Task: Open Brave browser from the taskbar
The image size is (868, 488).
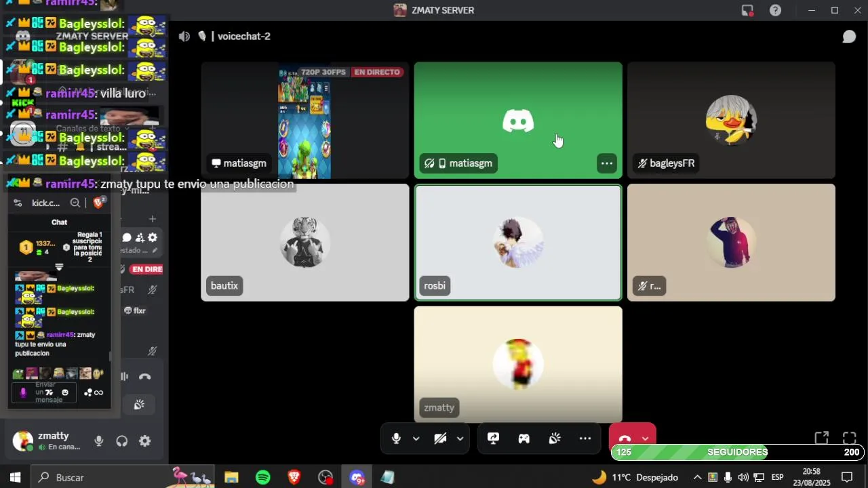Action: coord(294,477)
